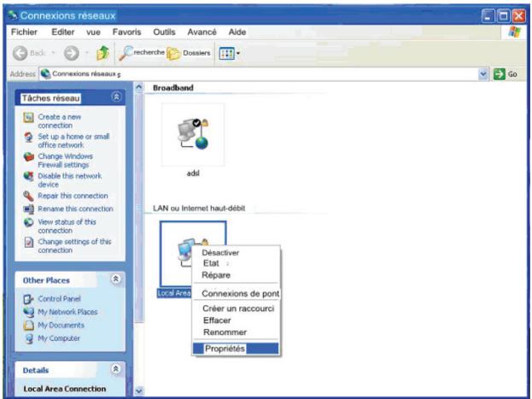Choose Répare in context menu
Screen dimensions: 532x399
point(216,275)
